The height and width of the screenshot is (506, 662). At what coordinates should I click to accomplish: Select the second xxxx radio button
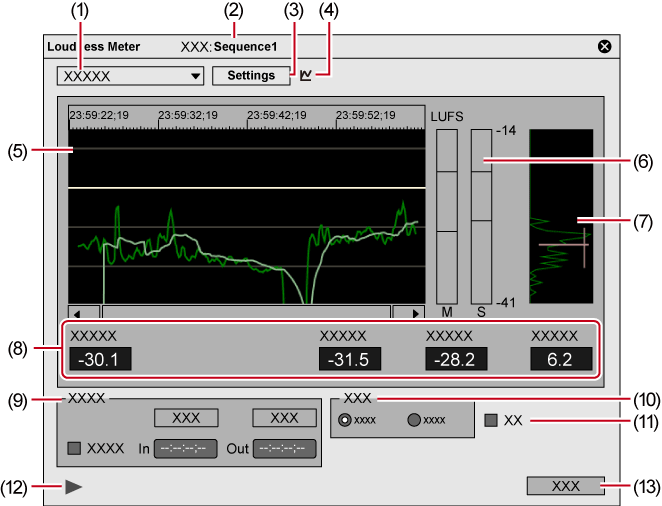(413, 420)
